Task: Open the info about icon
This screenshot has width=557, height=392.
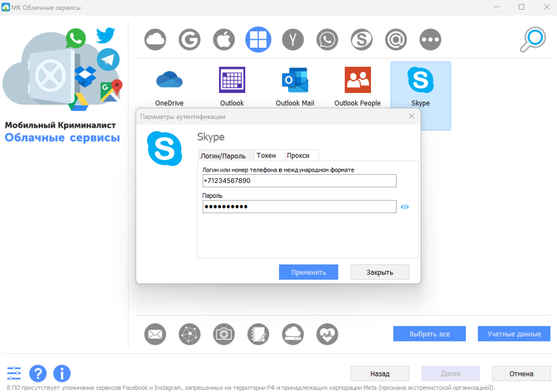Action: tap(62, 373)
